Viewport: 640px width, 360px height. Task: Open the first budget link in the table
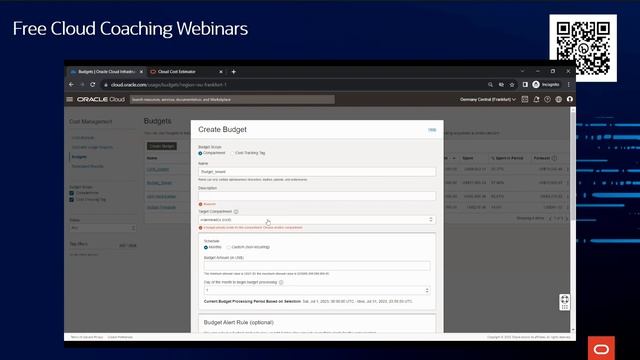coord(158,169)
